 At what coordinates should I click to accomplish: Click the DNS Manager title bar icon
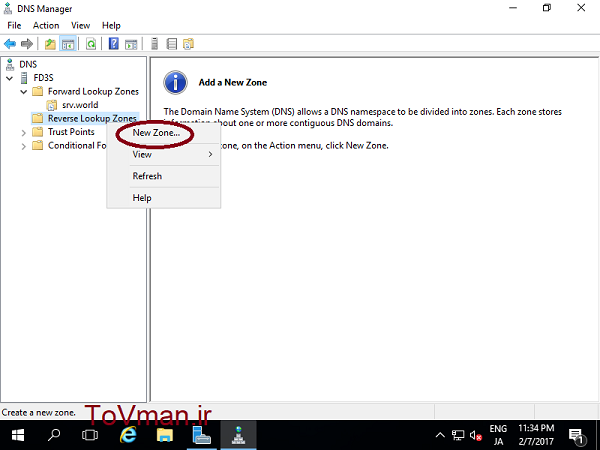[x=7, y=8]
